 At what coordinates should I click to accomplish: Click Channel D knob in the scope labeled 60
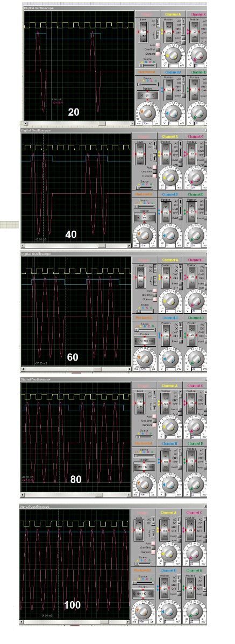[x=196, y=358]
